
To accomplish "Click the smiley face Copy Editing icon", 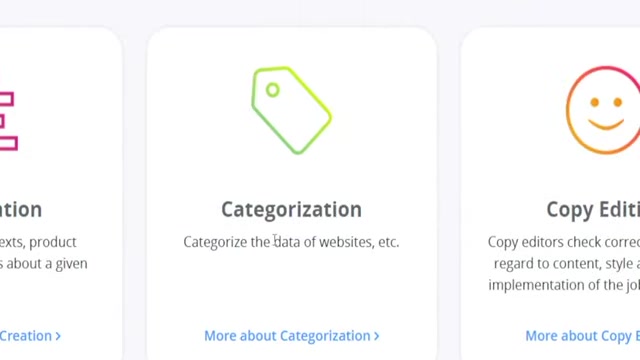I will point(603,110).
